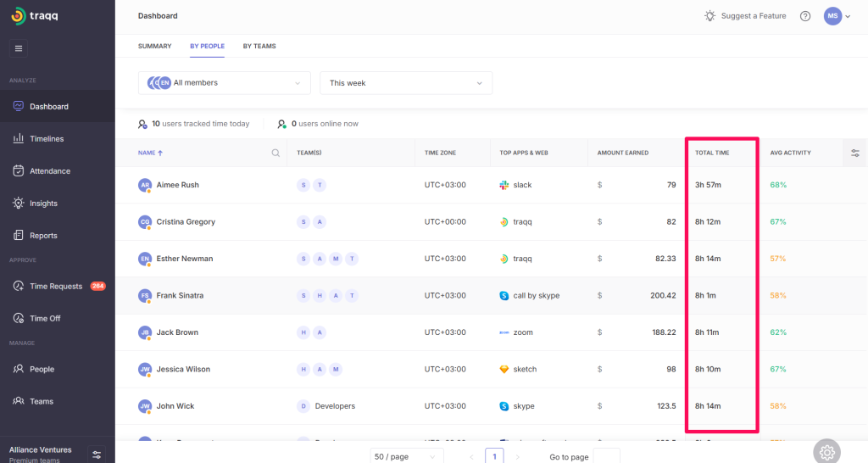Click the Suggest a Feature lightbulb icon
The image size is (868, 463).
pyautogui.click(x=710, y=16)
